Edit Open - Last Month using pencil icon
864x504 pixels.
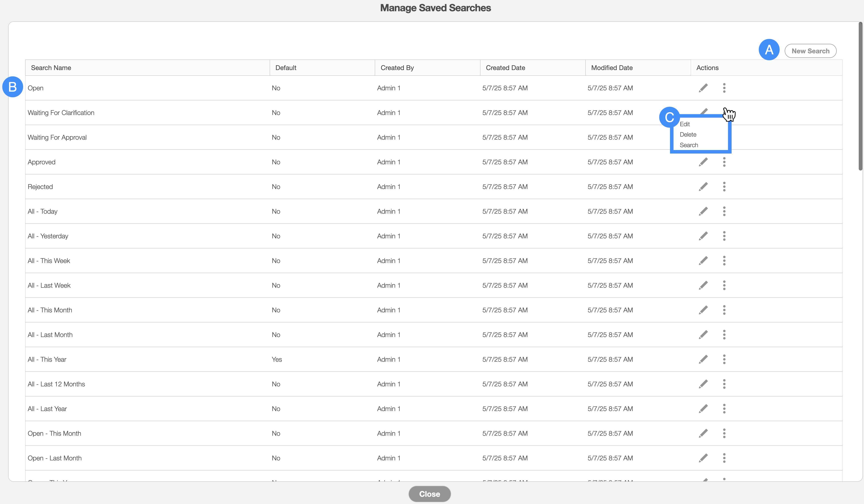pyautogui.click(x=703, y=458)
